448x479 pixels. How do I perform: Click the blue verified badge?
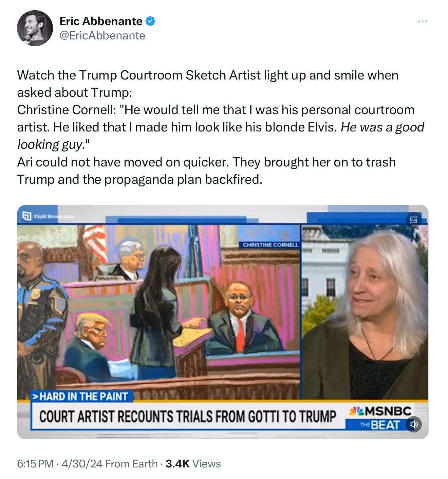coord(150,21)
